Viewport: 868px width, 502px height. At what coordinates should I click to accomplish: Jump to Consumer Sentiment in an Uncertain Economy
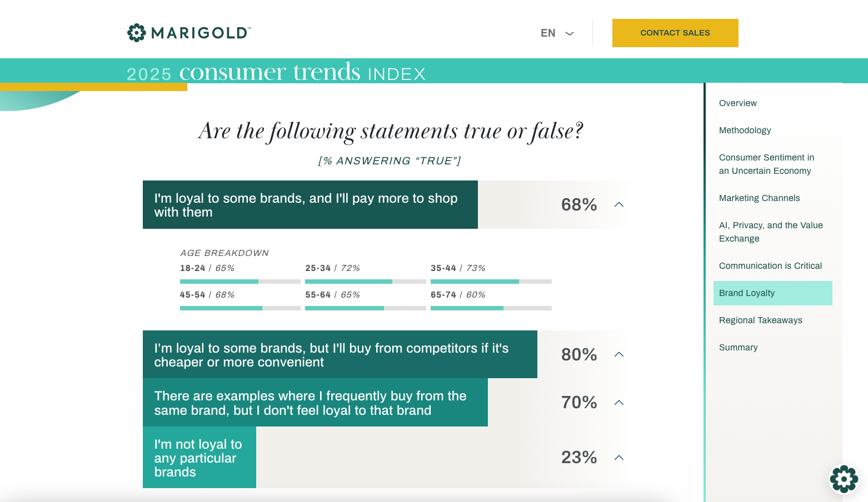click(766, 164)
